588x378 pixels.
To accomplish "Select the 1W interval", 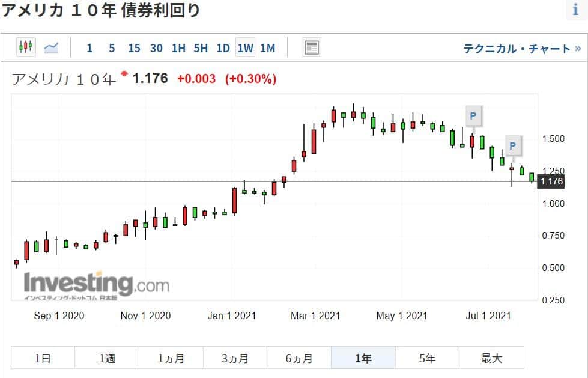I will (x=245, y=48).
